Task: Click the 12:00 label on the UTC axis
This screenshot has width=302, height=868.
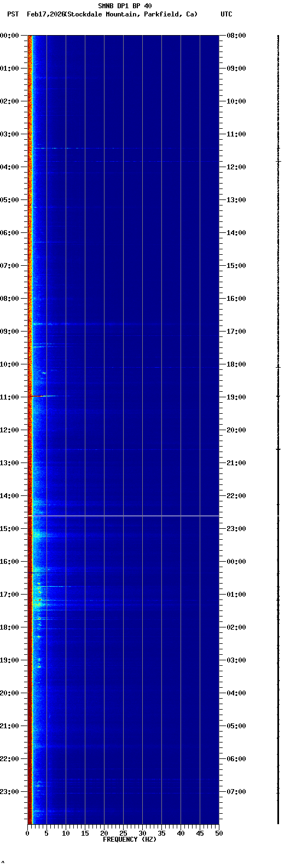Action: [x=236, y=167]
